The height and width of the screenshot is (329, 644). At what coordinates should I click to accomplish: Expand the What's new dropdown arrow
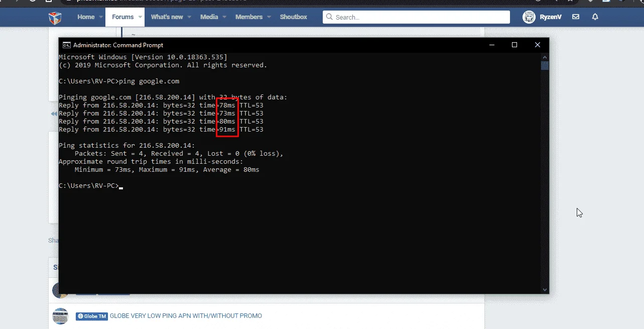(189, 17)
